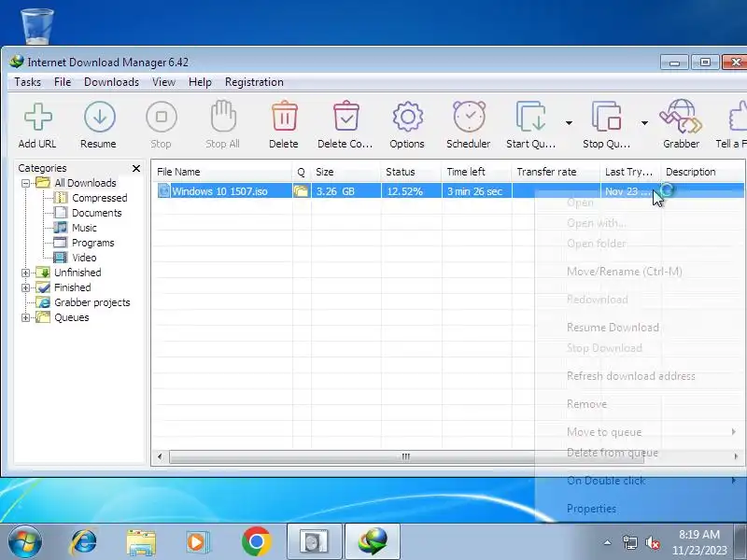Open the Help menu
The image size is (747, 560).
coord(200,82)
